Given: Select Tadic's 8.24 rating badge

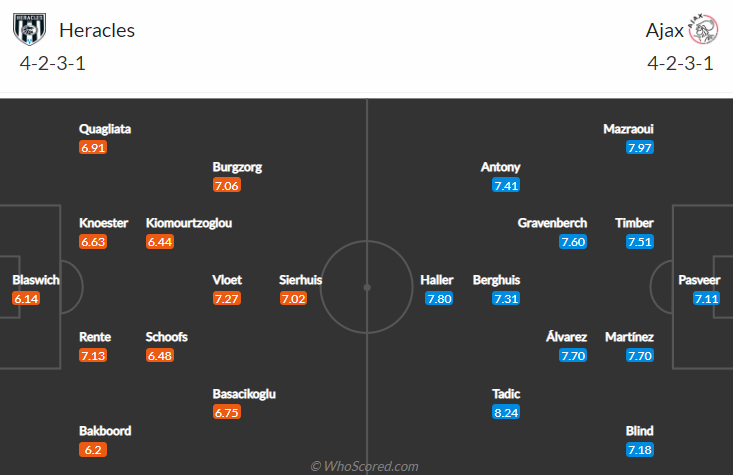Looking at the screenshot, I should pos(507,412).
